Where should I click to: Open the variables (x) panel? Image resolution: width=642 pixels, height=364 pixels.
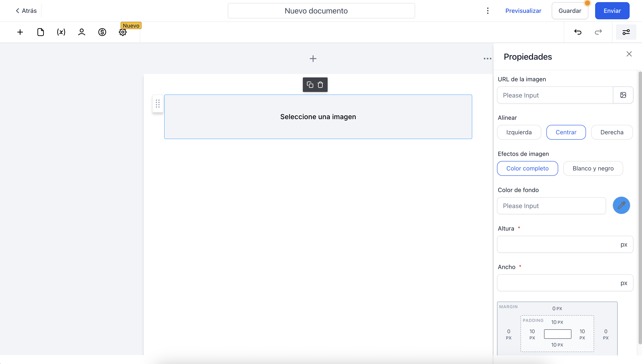tap(61, 32)
